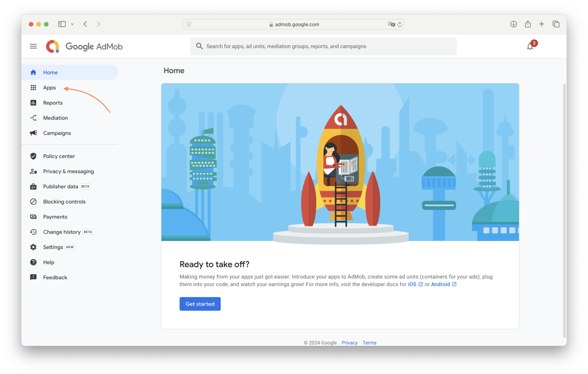
Task: Select Home in the sidebar
Action: coord(70,72)
